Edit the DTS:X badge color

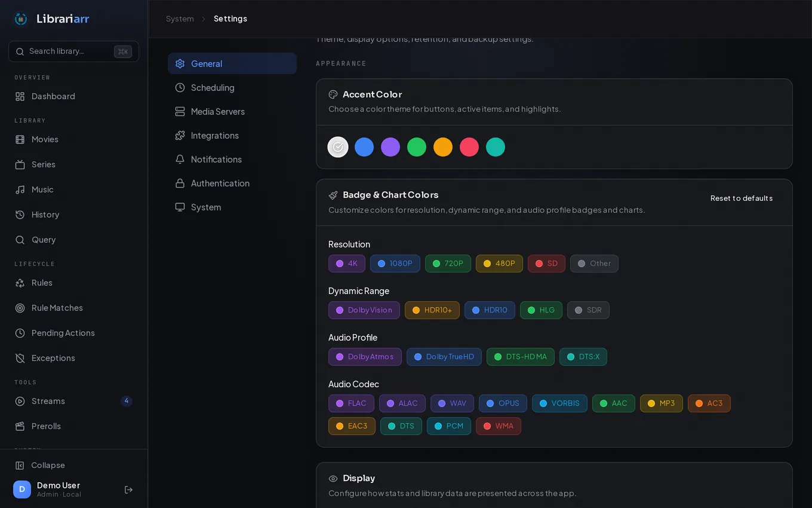[x=583, y=357]
